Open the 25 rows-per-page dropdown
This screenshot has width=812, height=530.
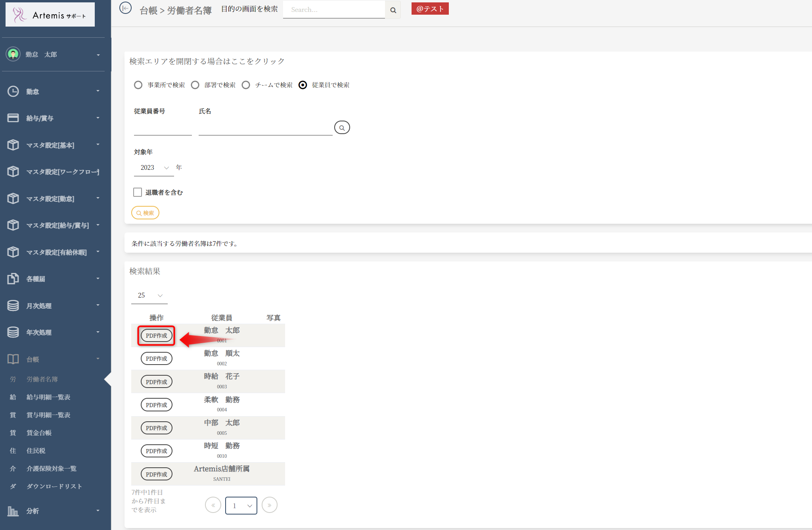pyautogui.click(x=149, y=295)
